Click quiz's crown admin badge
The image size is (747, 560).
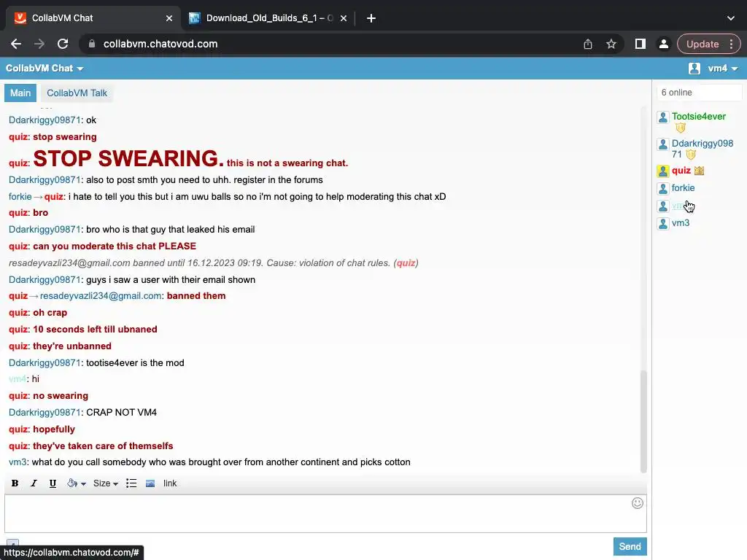699,171
